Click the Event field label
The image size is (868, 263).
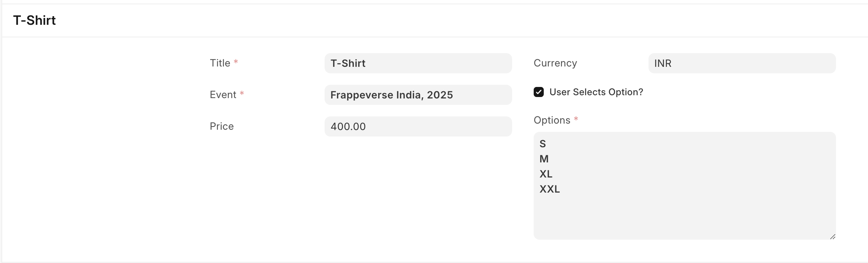point(223,95)
